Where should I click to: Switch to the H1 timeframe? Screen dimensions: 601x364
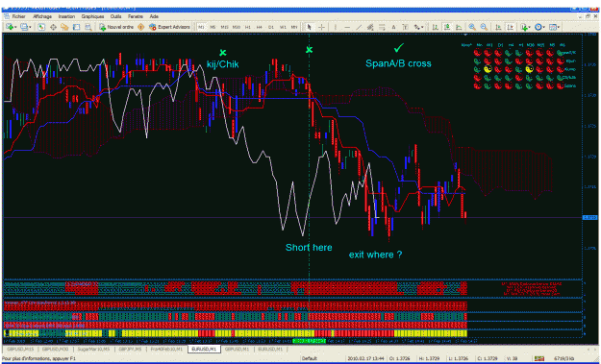coord(247,27)
